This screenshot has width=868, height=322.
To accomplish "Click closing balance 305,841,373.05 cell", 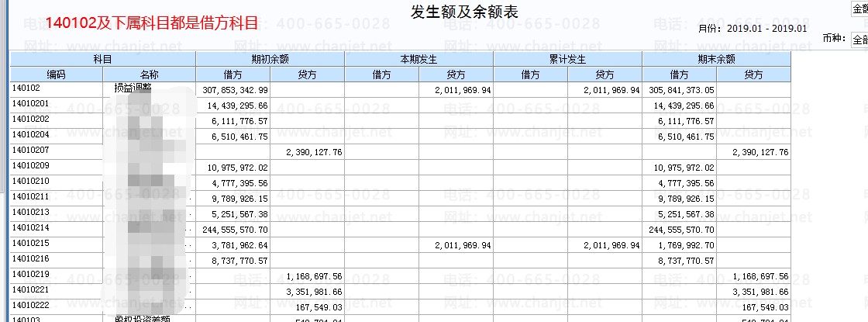I will tap(680, 90).
